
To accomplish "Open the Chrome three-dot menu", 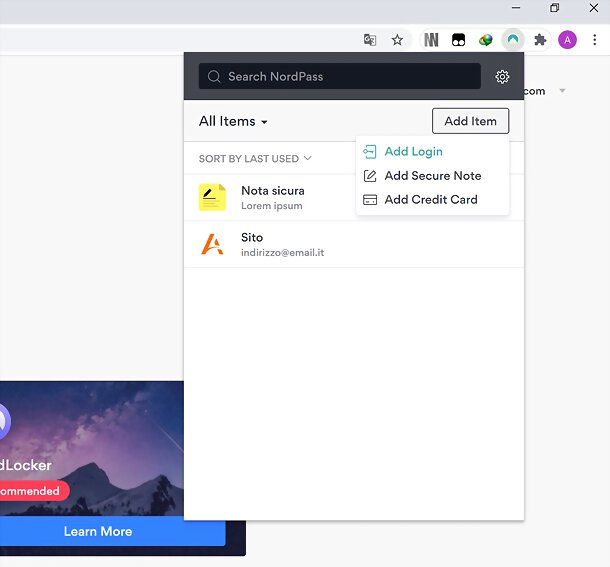I will pos(594,40).
